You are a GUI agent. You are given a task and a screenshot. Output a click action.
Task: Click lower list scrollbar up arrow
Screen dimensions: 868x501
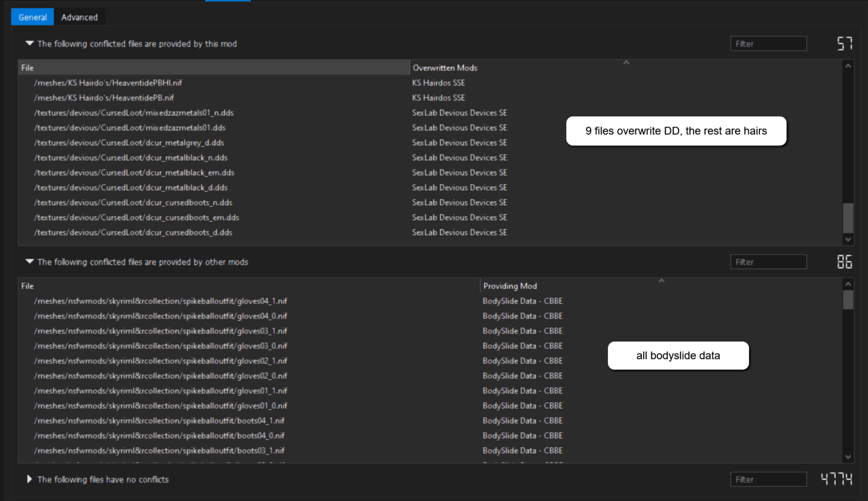[848, 284]
